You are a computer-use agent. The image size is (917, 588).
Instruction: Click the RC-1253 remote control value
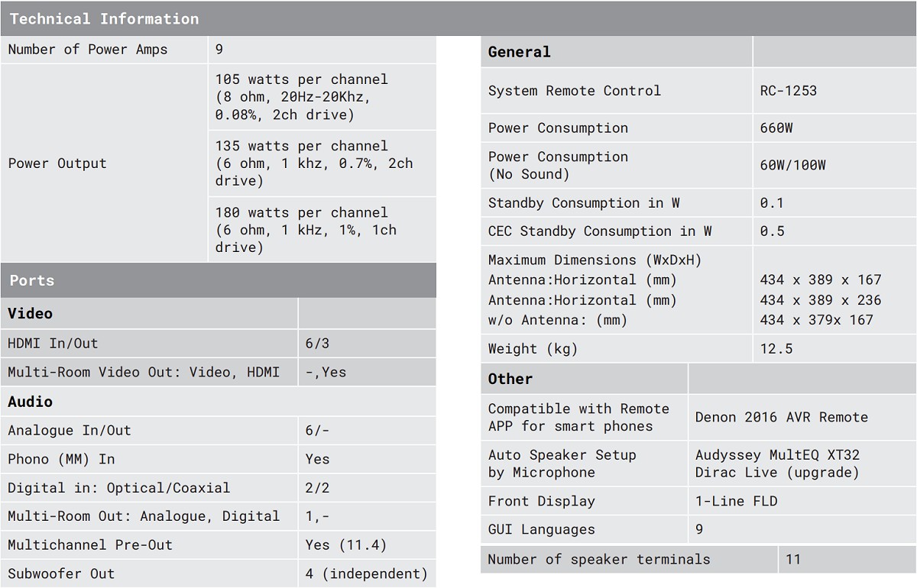click(788, 91)
